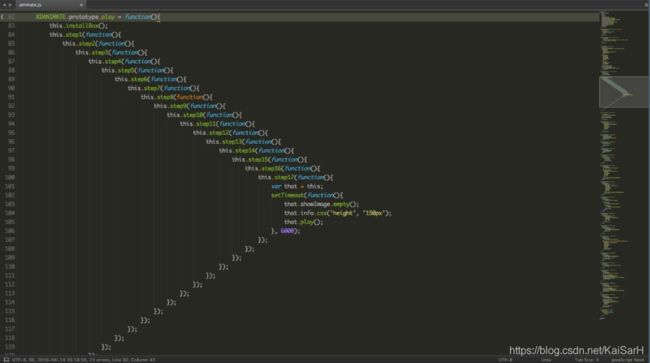
Task: Select the animate.js file tab
Action: pyautogui.click(x=50, y=5)
